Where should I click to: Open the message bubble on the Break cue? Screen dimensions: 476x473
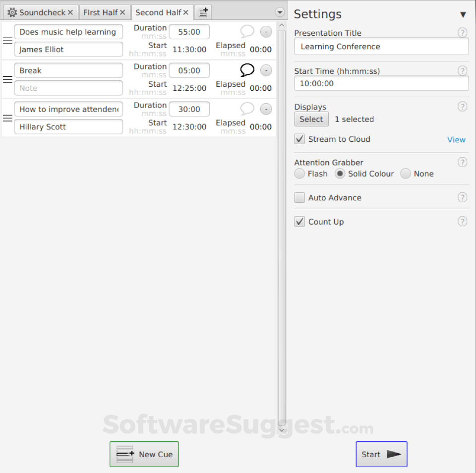[x=247, y=70]
